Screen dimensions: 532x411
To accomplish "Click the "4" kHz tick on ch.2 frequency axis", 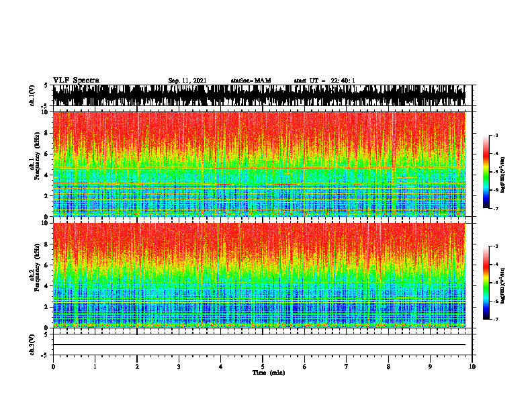I will pyautogui.click(x=47, y=286).
